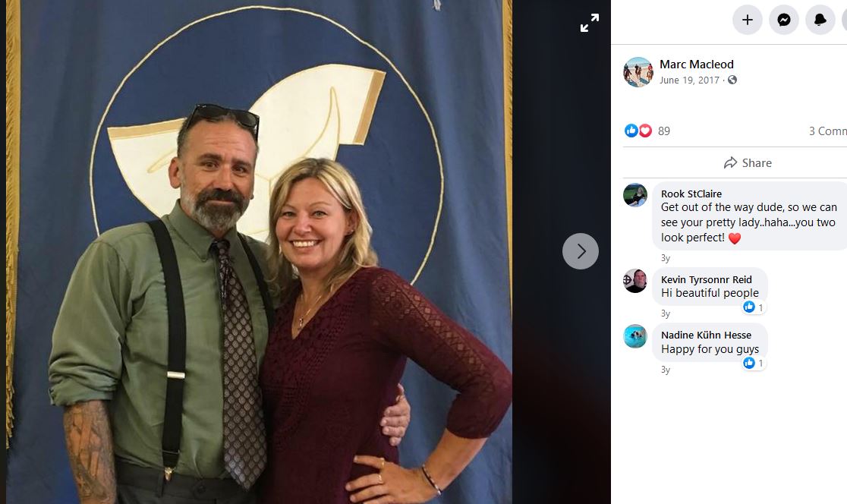The width and height of the screenshot is (847, 504).
Task: Click the public audience globe icon
Action: coord(732,80)
